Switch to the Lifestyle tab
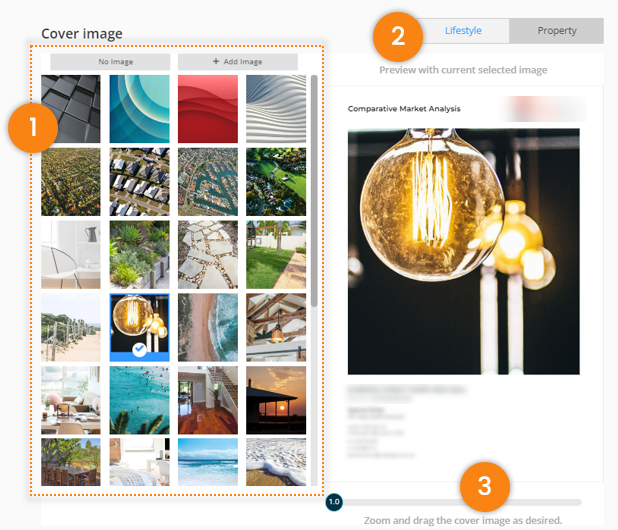The height and width of the screenshot is (530, 618). 463,31
